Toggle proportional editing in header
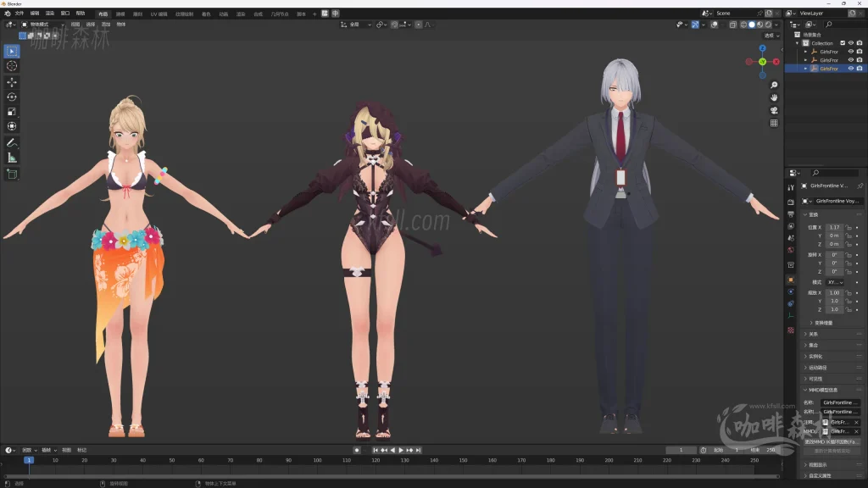 tap(419, 25)
